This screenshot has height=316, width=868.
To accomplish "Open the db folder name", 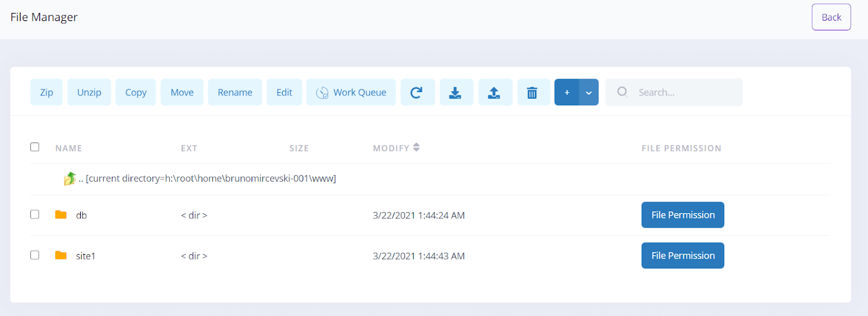I will click(x=81, y=215).
